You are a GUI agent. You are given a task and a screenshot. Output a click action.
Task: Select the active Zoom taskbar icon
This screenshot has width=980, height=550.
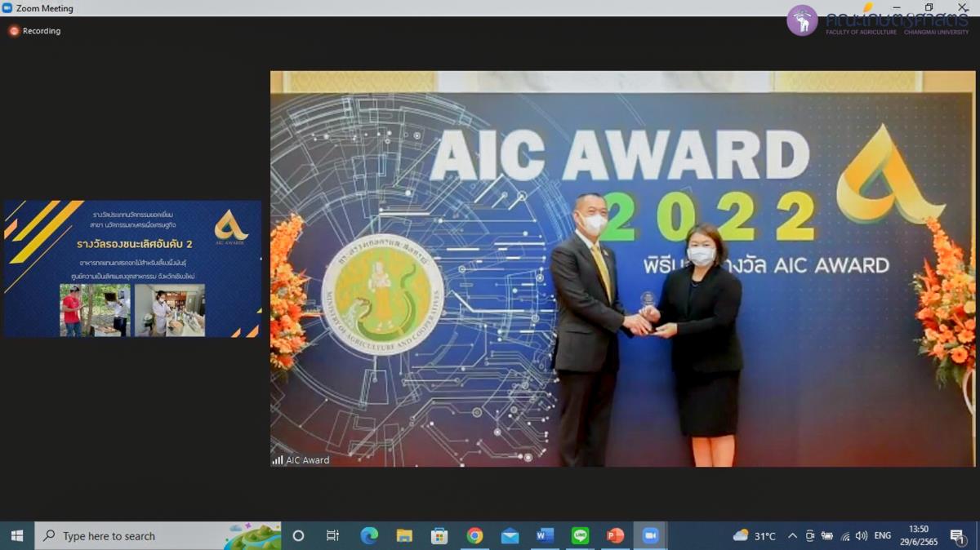(651, 536)
